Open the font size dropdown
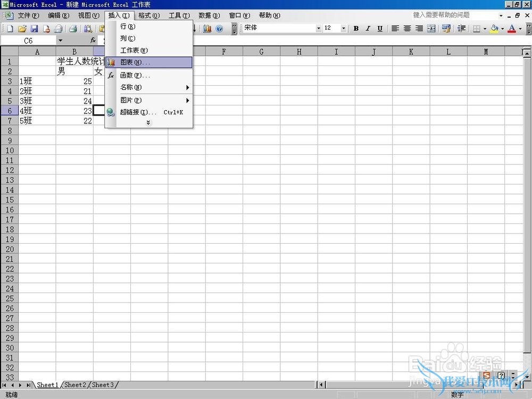The height and width of the screenshot is (399, 532). click(343, 29)
